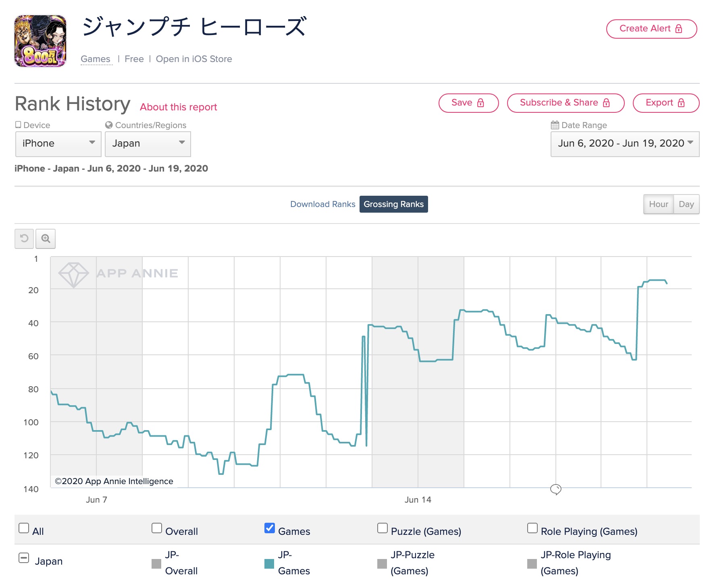707x588 pixels.
Task: Check the Overall checkbox
Action: [x=157, y=528]
